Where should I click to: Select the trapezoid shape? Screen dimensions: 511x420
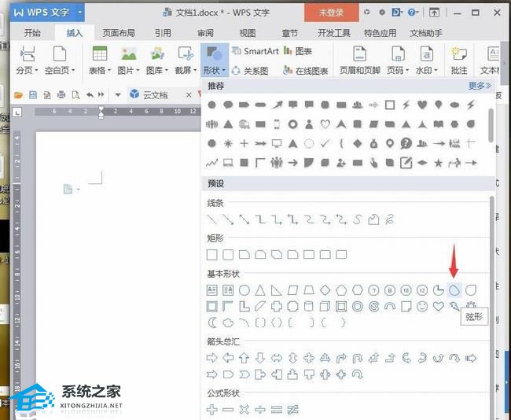(309, 290)
